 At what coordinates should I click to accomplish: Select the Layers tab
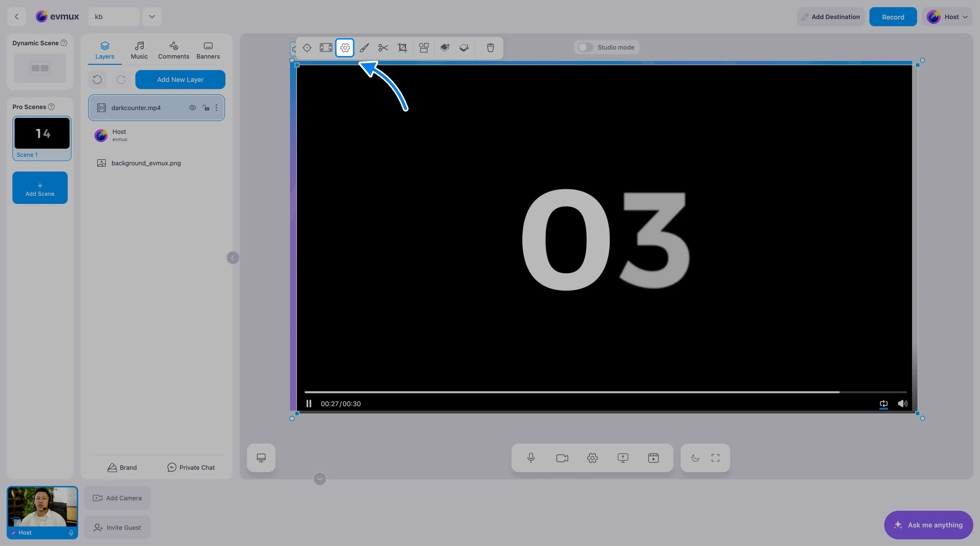click(105, 51)
